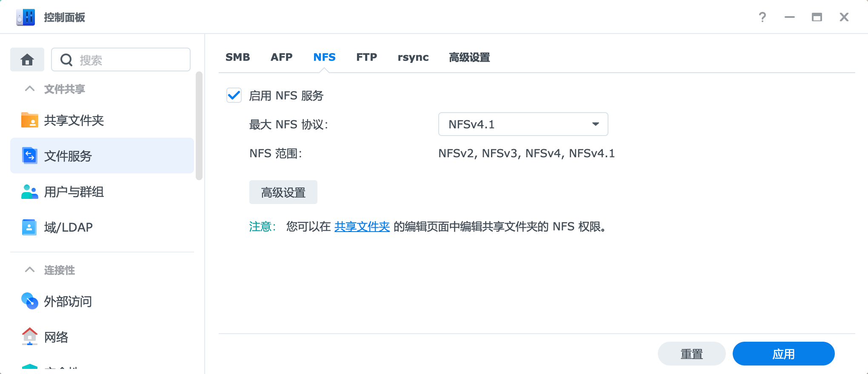Click the home icon button

tap(27, 60)
